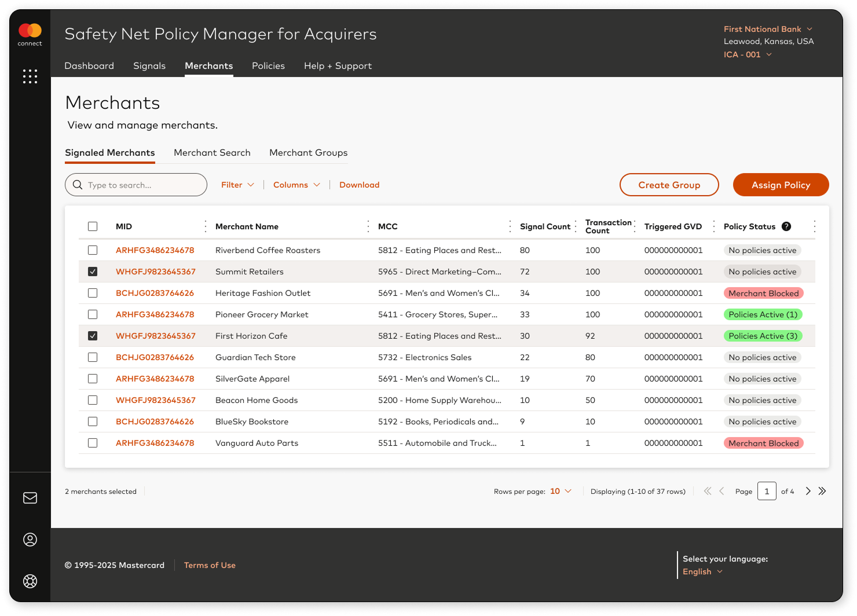Open Triggered GVD column options dots
This screenshot has height=616, width=857.
(x=713, y=226)
